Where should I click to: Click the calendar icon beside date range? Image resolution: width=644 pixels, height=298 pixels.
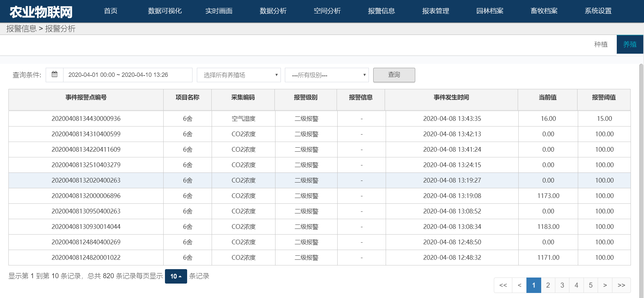54,74
